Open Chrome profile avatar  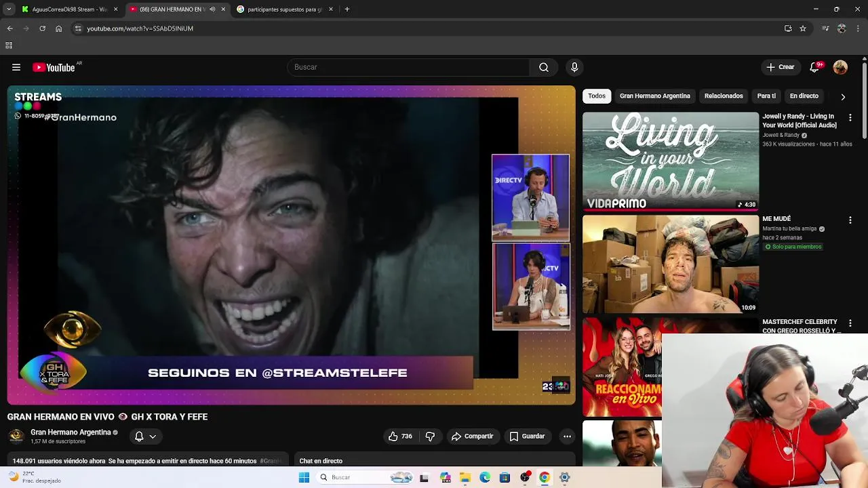click(842, 28)
